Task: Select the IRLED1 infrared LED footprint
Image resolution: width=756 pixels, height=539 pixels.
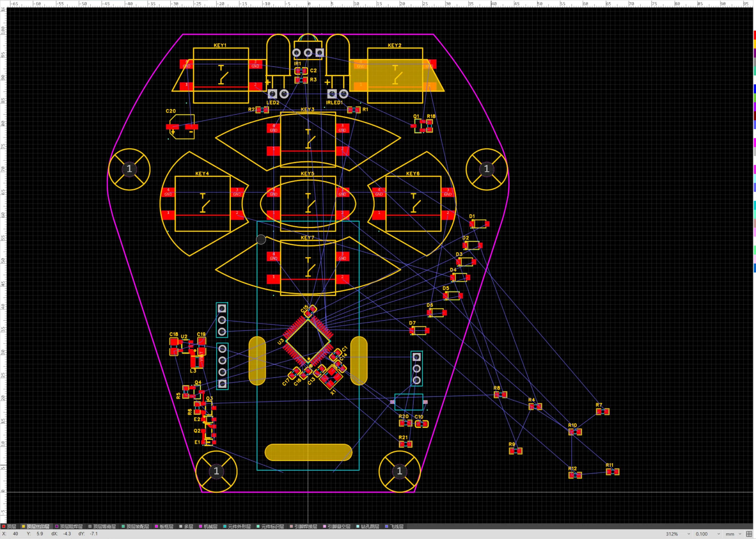Action: click(x=338, y=66)
